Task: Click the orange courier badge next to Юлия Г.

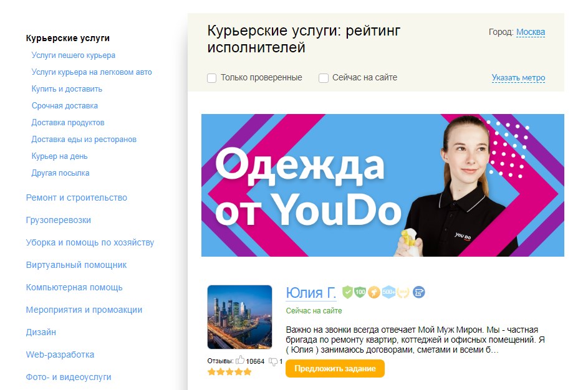Action: [x=374, y=292]
